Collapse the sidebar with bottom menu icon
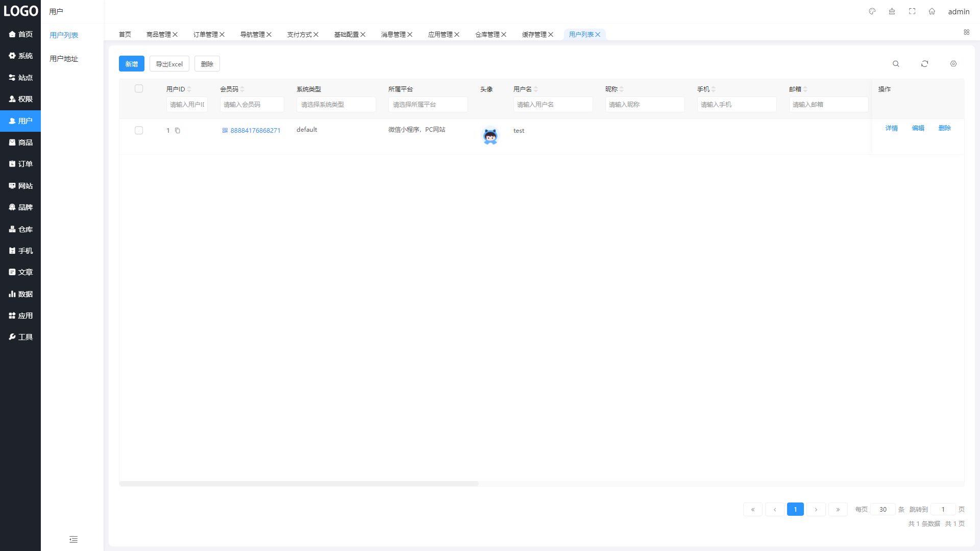 pos(73,539)
